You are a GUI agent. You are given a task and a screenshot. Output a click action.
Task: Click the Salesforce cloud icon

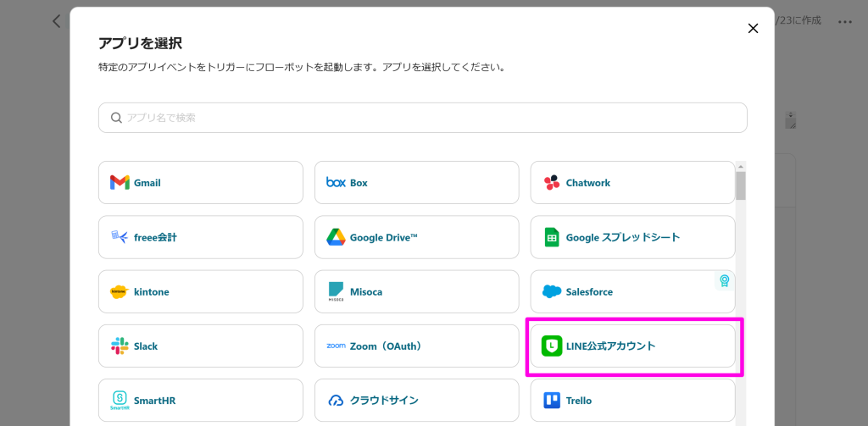(551, 291)
